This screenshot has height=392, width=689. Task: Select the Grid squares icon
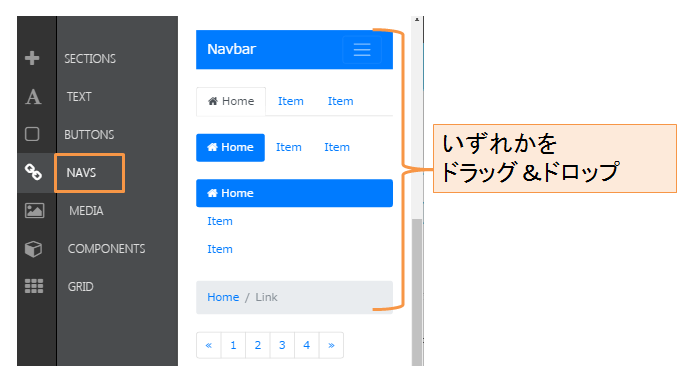coord(34,286)
